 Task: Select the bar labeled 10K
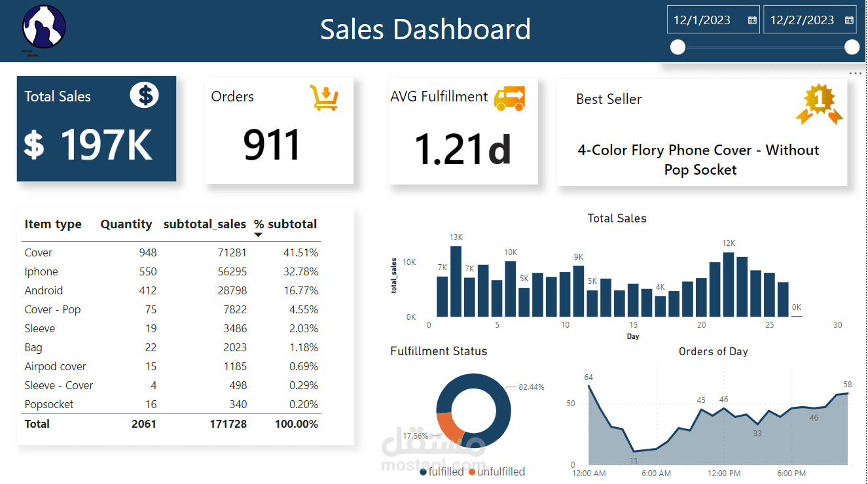511,289
